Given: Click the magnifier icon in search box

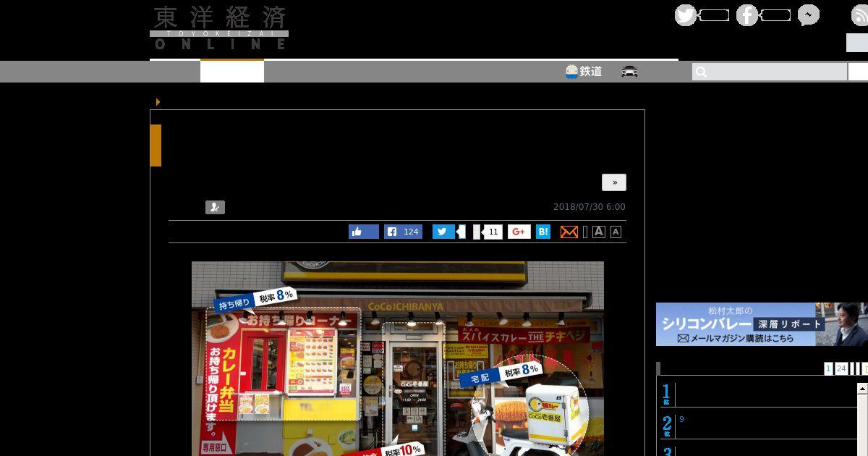Looking at the screenshot, I should pos(700,72).
